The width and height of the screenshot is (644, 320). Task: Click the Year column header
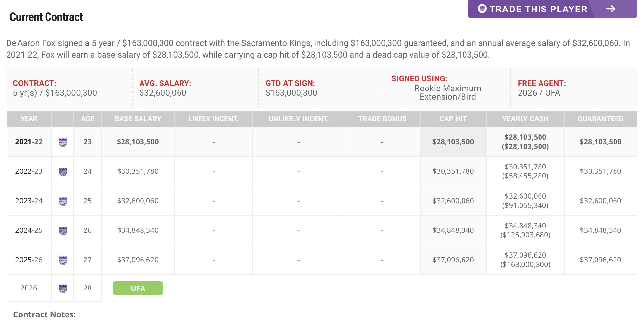29,119
